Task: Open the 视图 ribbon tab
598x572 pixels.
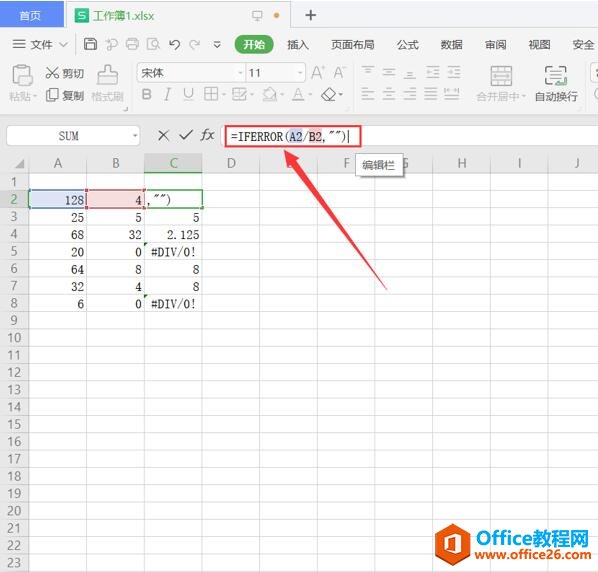Action: 539,45
